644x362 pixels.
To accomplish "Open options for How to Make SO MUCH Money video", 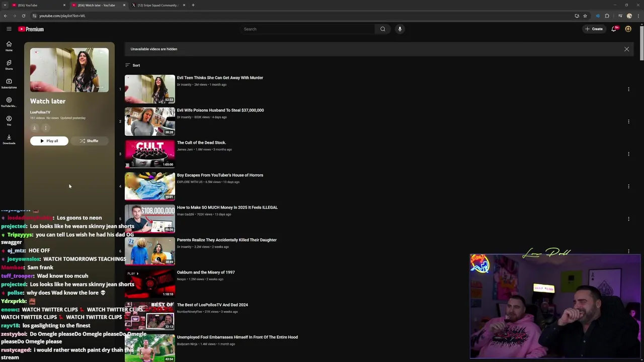I will click(x=628, y=219).
